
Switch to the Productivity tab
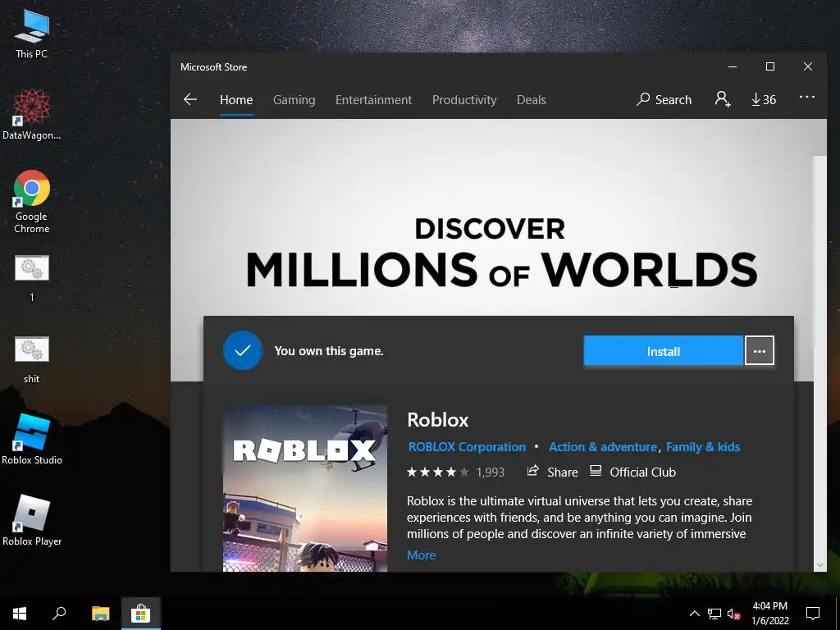464,99
